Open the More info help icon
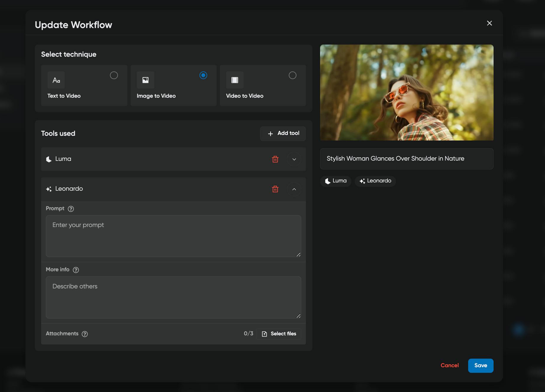The image size is (545, 392). click(x=76, y=270)
